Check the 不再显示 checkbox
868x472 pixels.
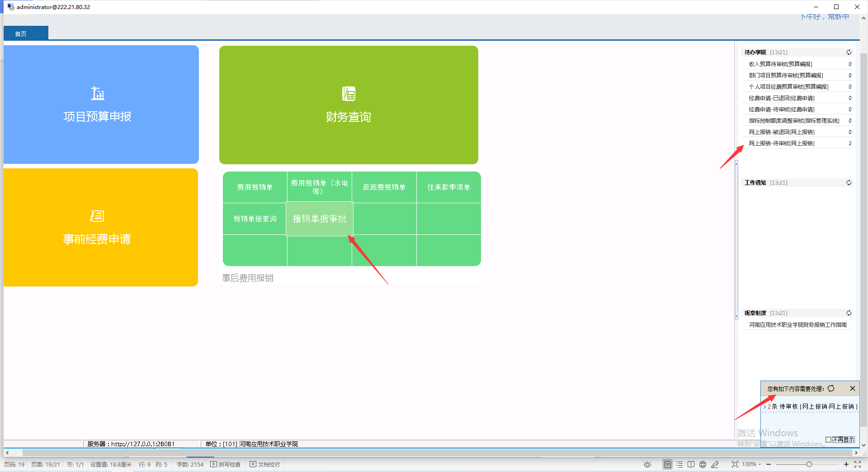click(x=828, y=439)
